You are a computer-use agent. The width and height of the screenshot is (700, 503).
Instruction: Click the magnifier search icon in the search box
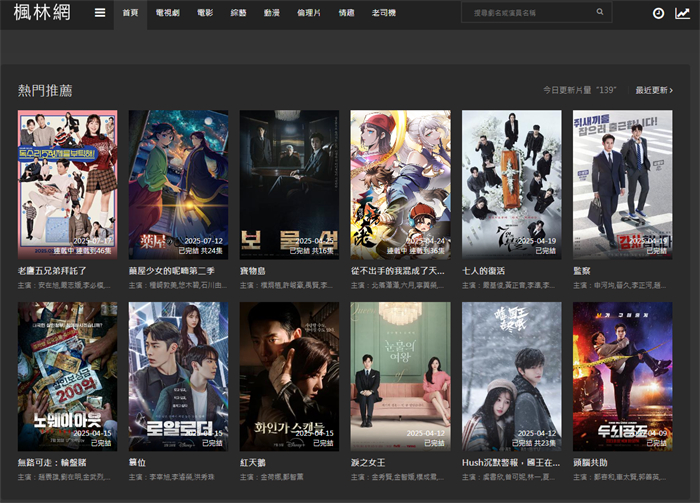(x=600, y=12)
